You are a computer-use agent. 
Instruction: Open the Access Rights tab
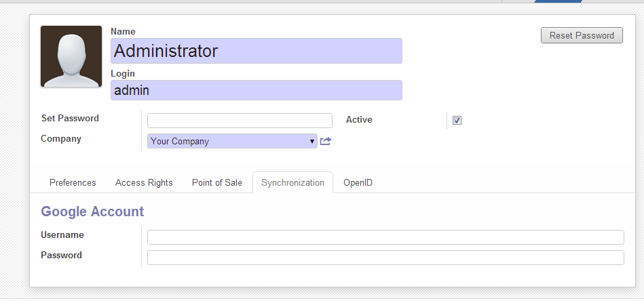coord(144,182)
